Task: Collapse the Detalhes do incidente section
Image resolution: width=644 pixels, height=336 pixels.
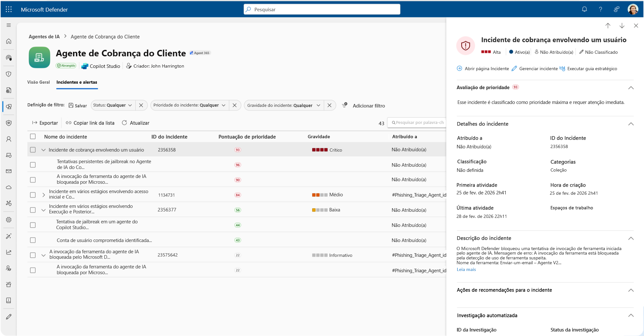Action: [631, 124]
